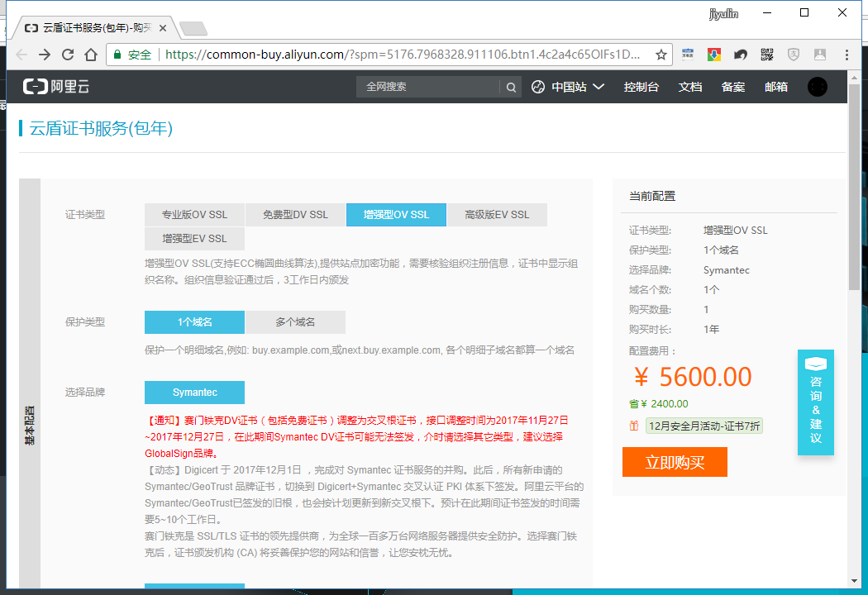The width and height of the screenshot is (868, 595).
Task: Click the 基本配置 vertical section label
Action: click(30, 425)
